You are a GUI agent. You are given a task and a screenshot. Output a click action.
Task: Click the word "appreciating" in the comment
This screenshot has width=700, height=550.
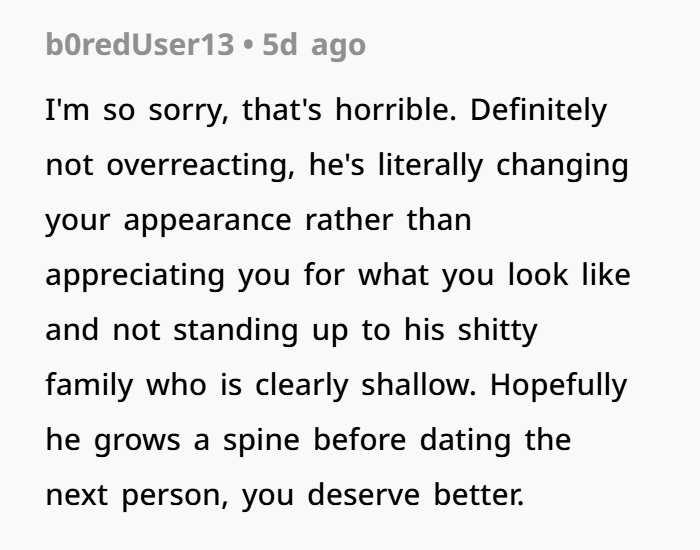(135, 274)
